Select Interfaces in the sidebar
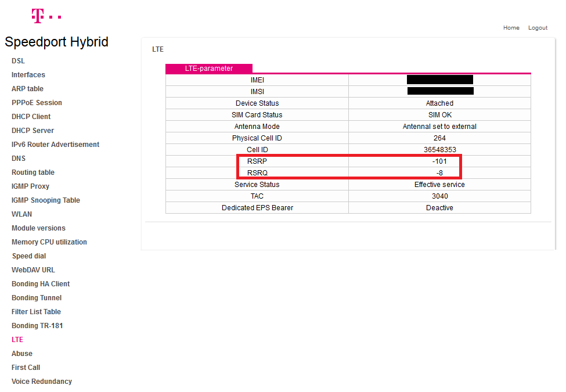566x392 pixels. click(28, 75)
